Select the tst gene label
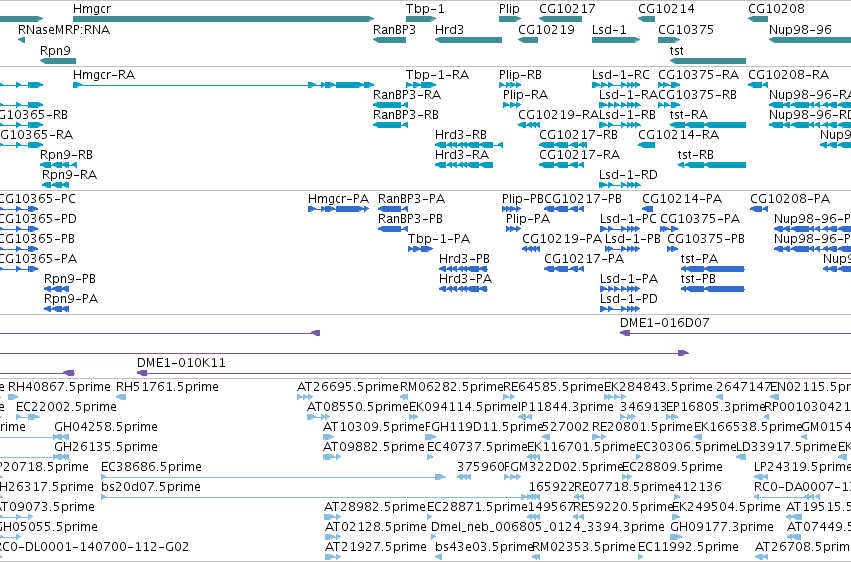 (677, 50)
